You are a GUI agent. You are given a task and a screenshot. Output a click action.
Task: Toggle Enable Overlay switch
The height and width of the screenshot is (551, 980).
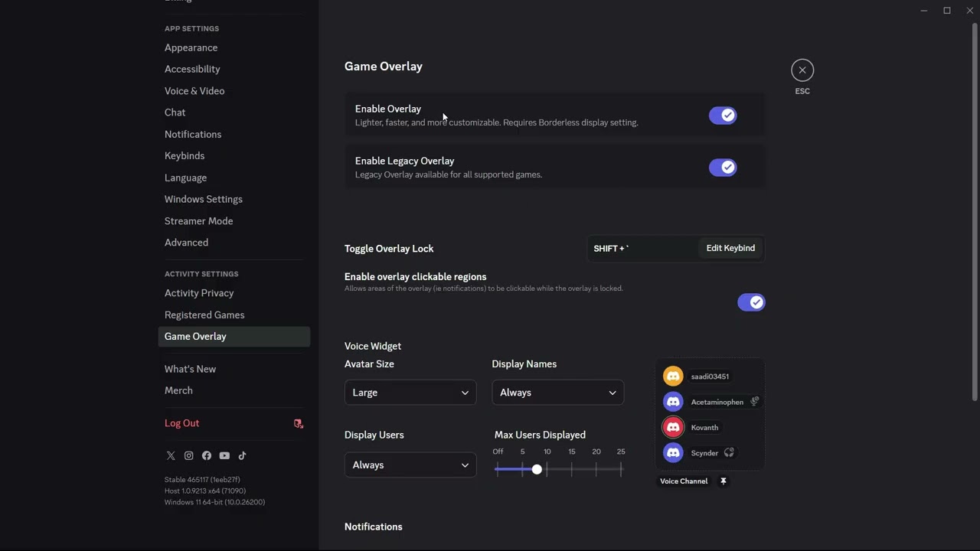tap(723, 116)
